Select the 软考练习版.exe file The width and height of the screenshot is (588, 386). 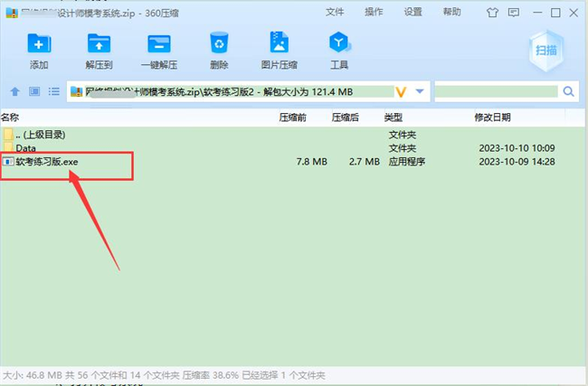(49, 161)
